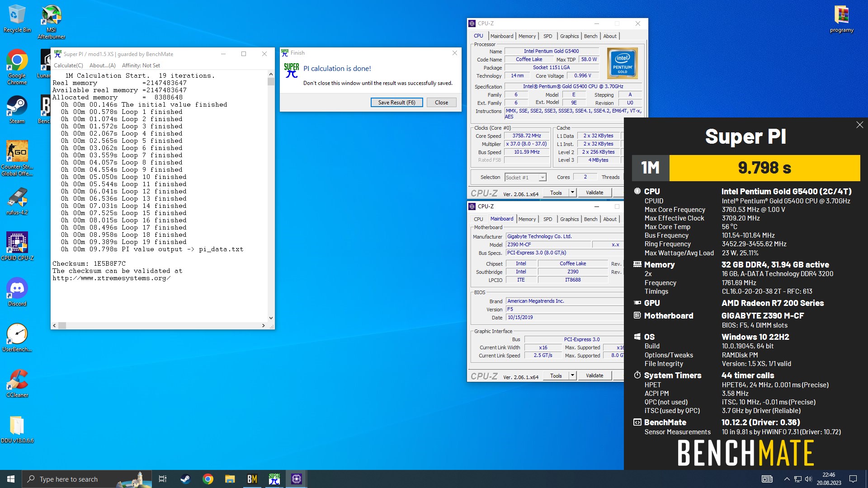Click the taskbar clock showing 22:46
This screenshot has height=488, width=868.
(829, 479)
